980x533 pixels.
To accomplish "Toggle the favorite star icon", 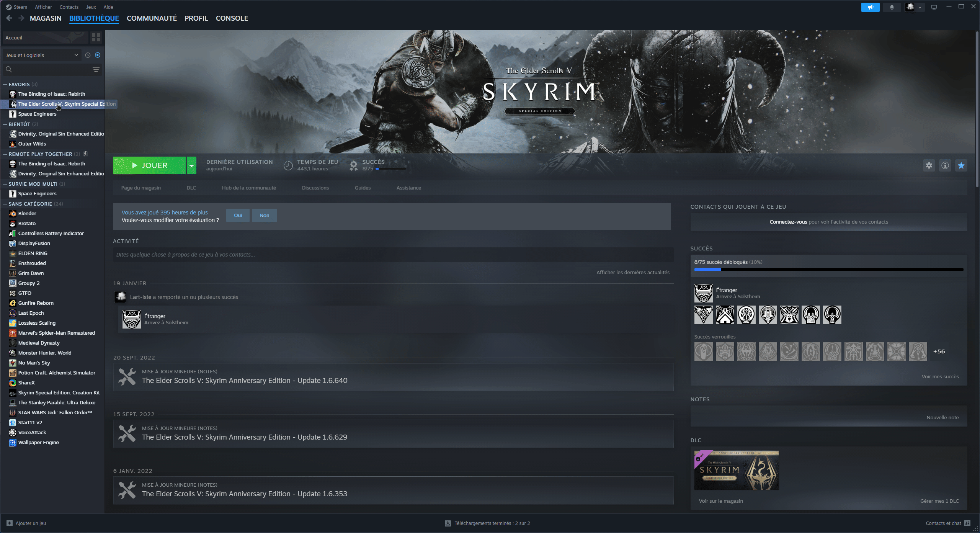I will pos(961,165).
